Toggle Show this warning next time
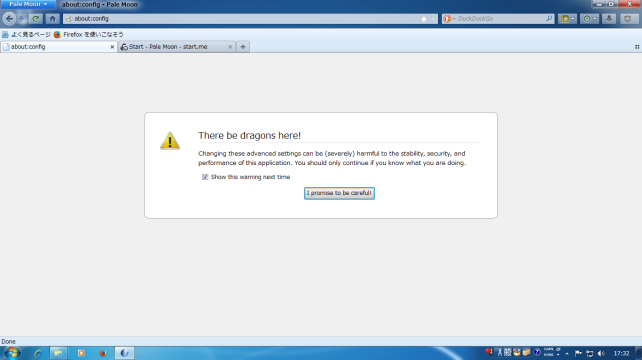This screenshot has width=642, height=360. click(x=205, y=177)
